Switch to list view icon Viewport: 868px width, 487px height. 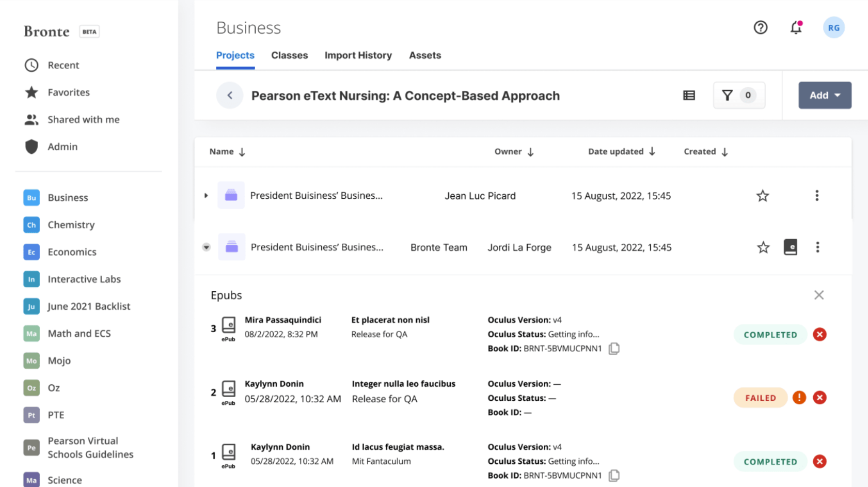[689, 96]
